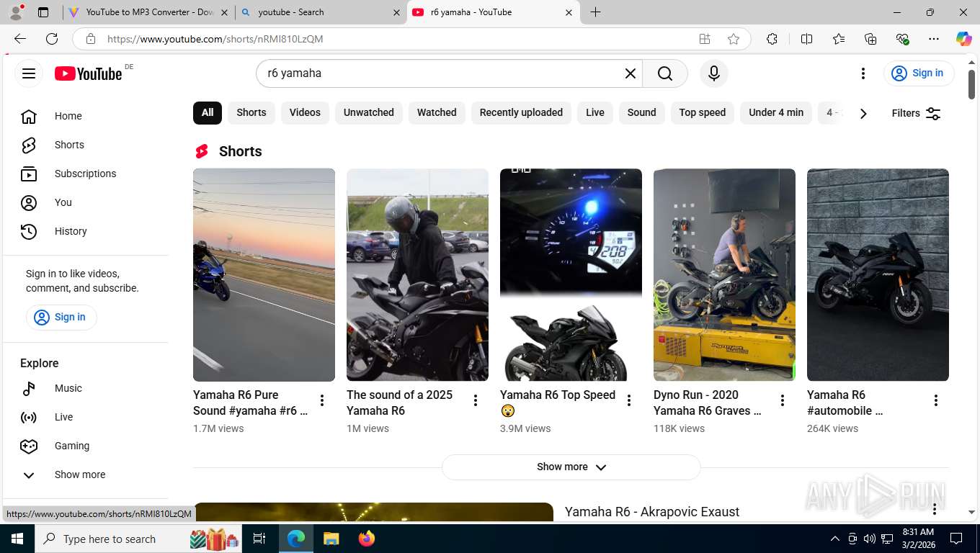Select the Watched filter chip

pos(437,112)
